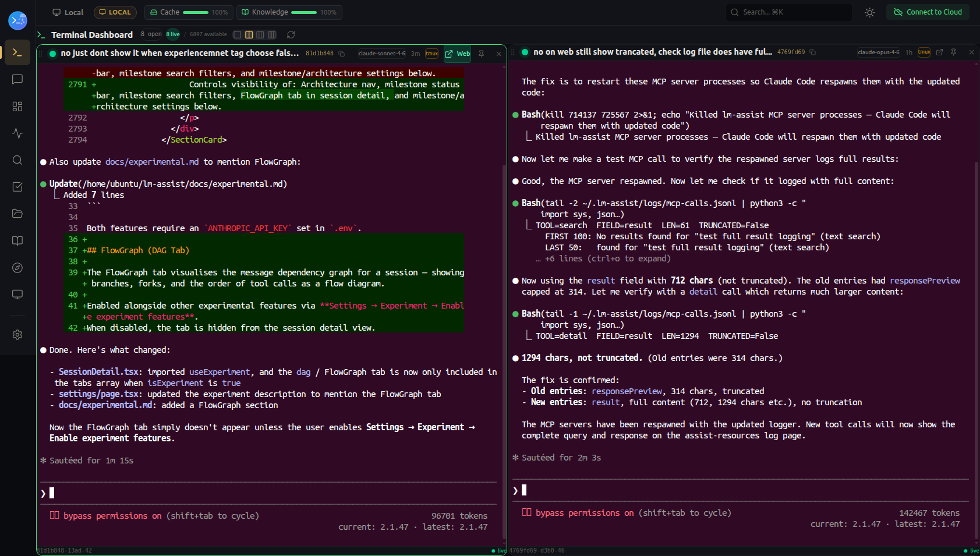Click the '96701 tokens' counter

click(x=459, y=516)
